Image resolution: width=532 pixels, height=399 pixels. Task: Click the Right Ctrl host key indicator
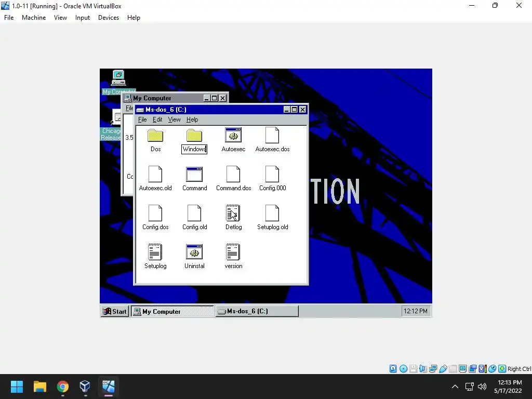[519, 369]
